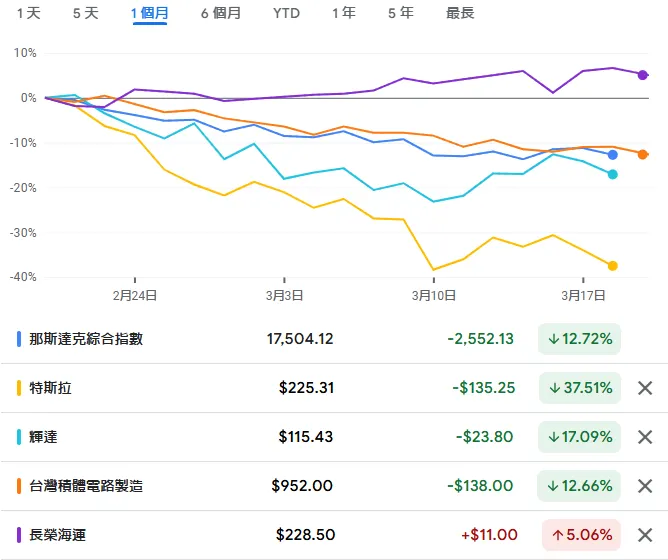This screenshot has width=668, height=560.
Task: Click the orange 台灣積體電路製造 color marker
Action: click(x=19, y=486)
